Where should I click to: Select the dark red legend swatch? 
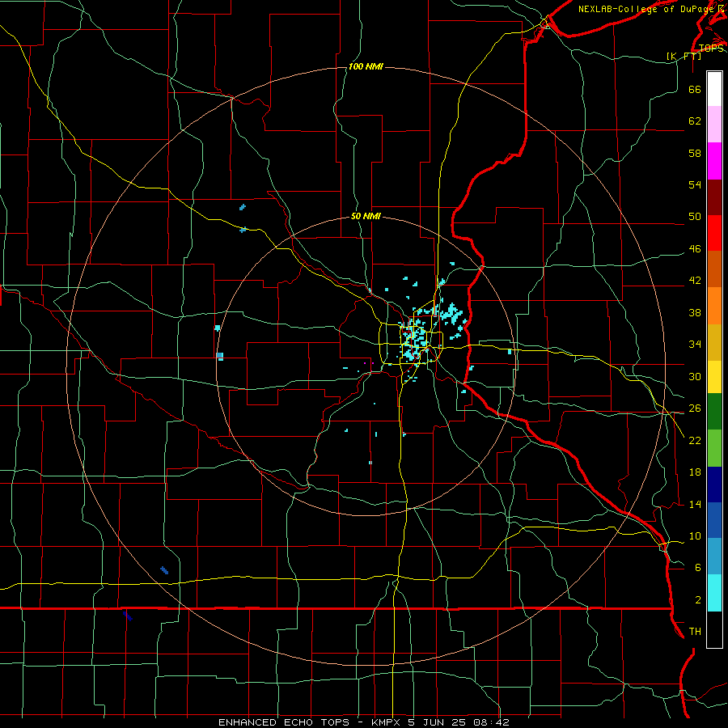[714, 197]
